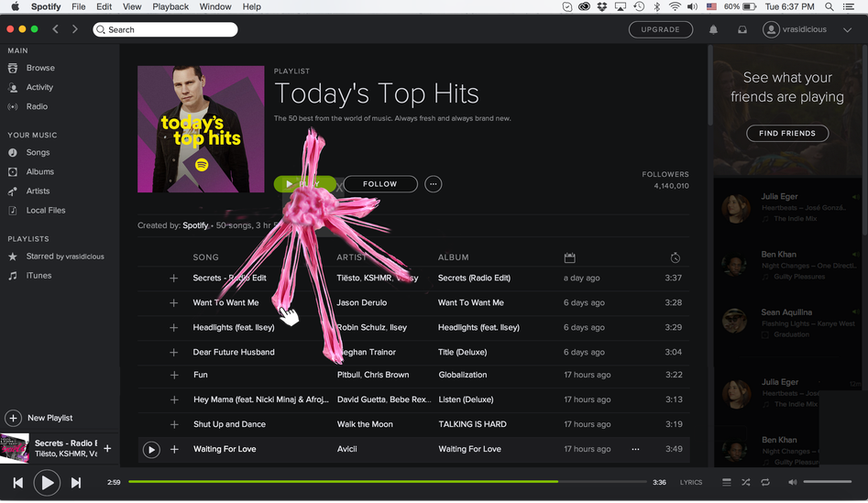Click the UPGRADE button
This screenshot has height=503, width=868.
click(661, 30)
